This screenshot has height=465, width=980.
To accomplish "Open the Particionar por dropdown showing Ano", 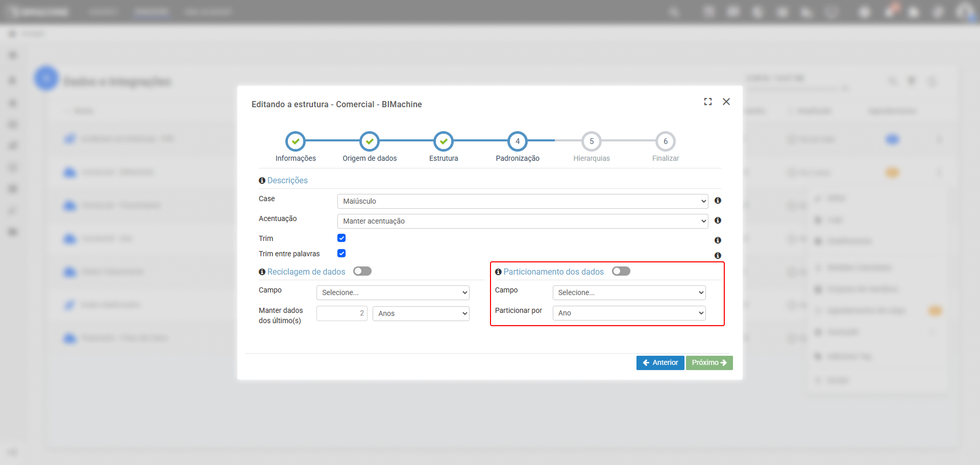I will coord(629,313).
